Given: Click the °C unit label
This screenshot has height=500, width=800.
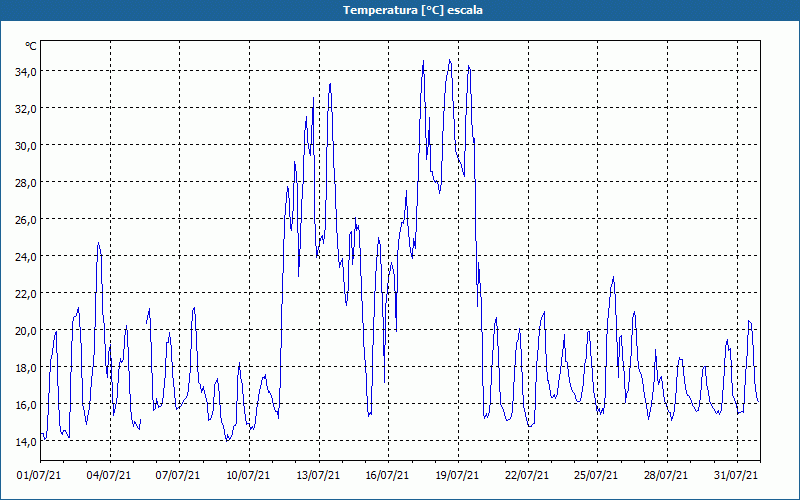Looking at the screenshot, I should pyautogui.click(x=31, y=46).
